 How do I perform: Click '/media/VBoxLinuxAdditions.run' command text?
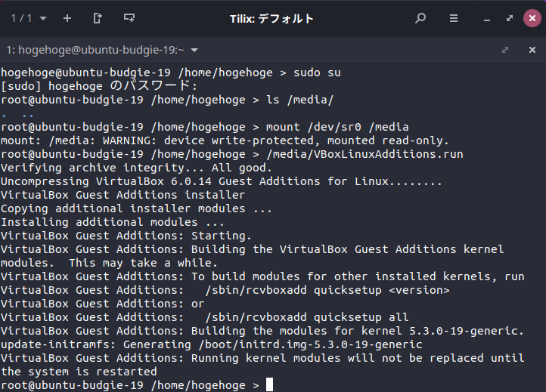pos(365,154)
